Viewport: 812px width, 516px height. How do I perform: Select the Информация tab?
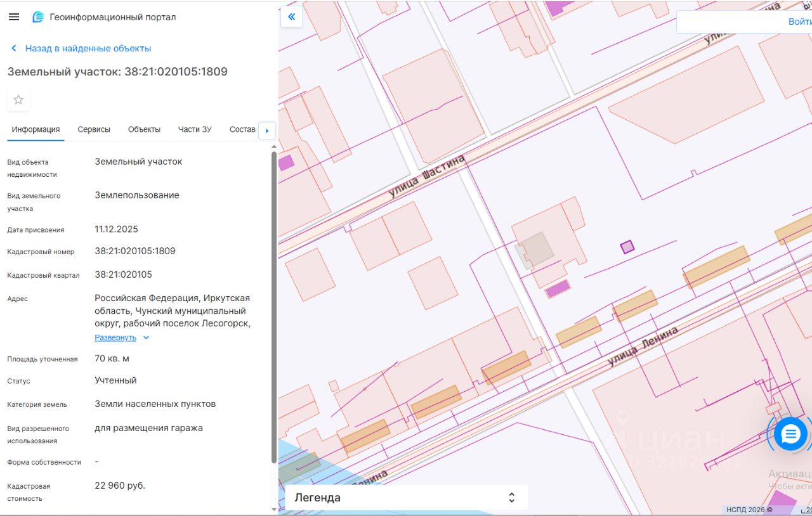(36, 129)
